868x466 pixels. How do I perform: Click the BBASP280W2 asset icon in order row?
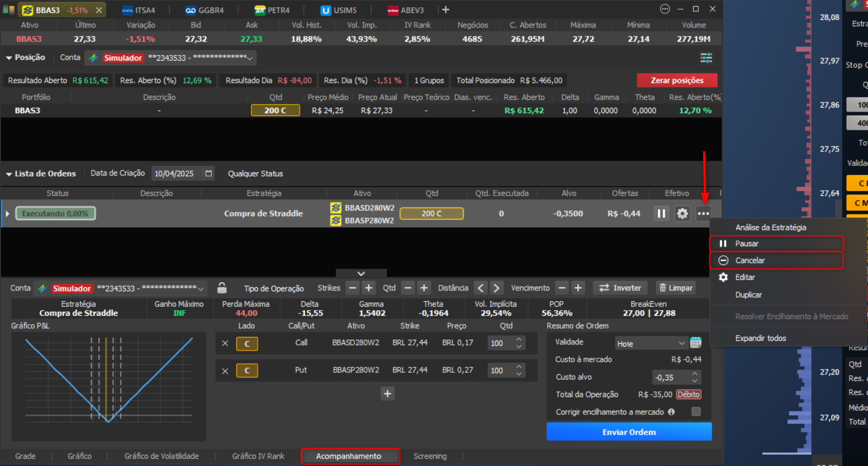tap(336, 220)
